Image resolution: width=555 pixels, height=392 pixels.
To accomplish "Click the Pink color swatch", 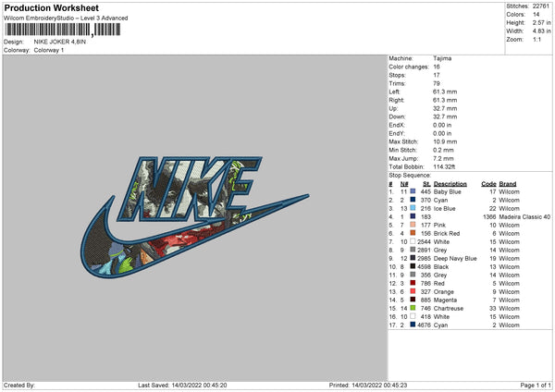I will click(x=413, y=225).
